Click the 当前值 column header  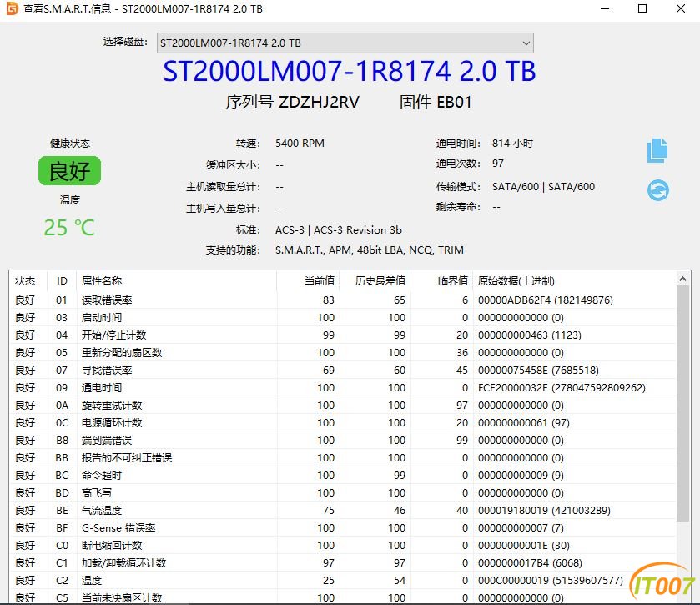pyautogui.click(x=308, y=281)
